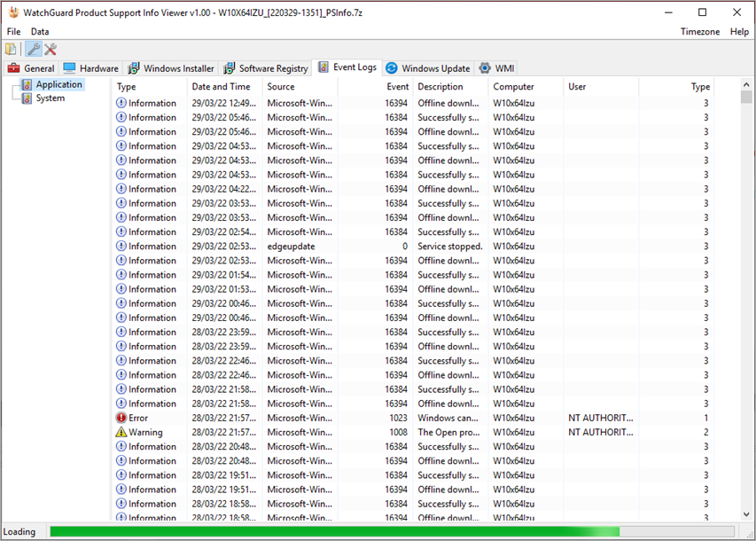Click the copy-to-clipboard toolbar icon
This screenshot has width=756, height=541.
[11, 49]
